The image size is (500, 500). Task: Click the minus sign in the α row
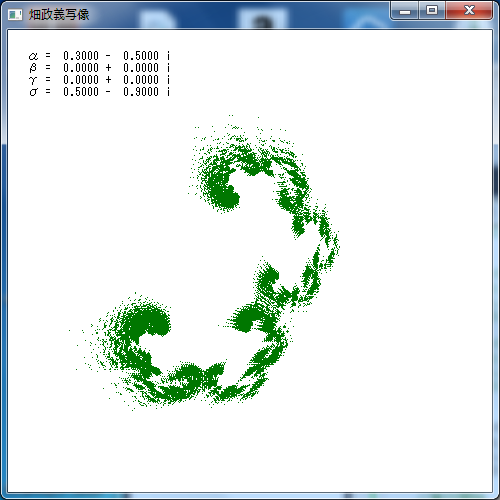108,56
